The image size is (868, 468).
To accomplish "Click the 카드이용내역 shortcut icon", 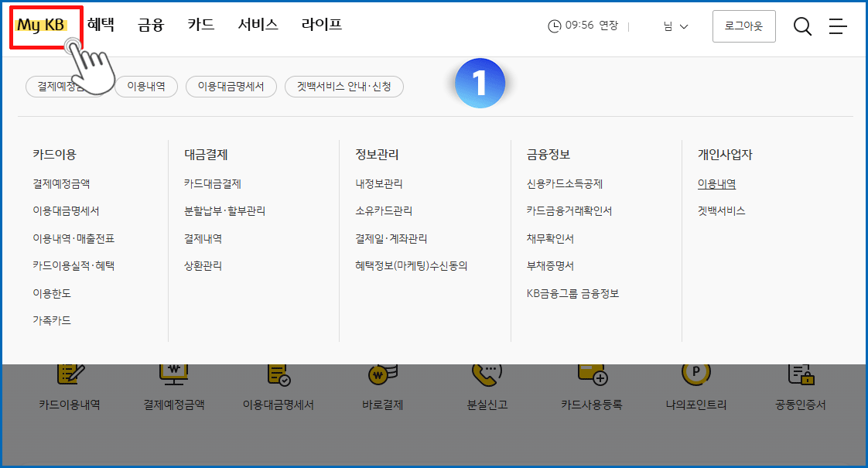I will pyautogui.click(x=70, y=374).
